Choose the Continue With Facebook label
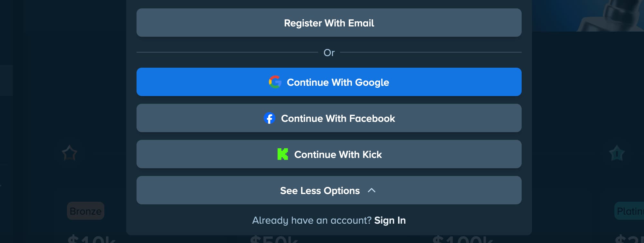644x243 pixels. (338, 119)
